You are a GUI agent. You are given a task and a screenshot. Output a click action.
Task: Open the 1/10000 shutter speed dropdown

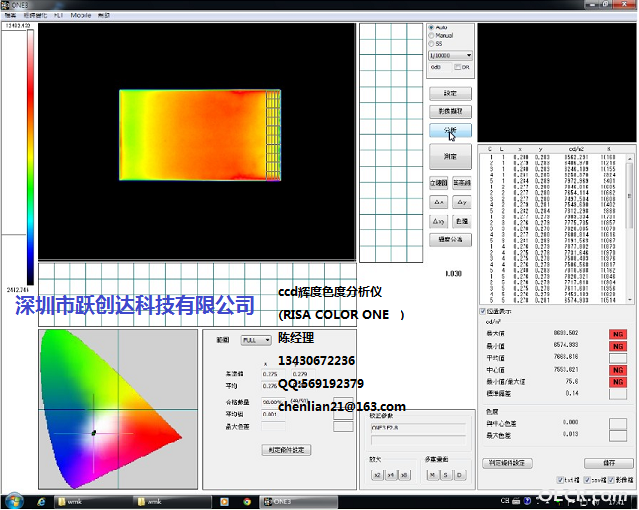tap(450, 55)
